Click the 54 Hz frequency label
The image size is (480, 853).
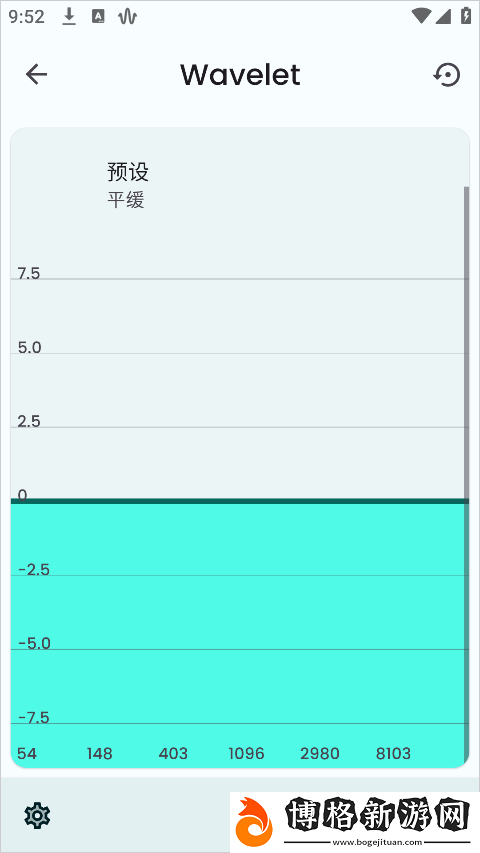click(27, 753)
